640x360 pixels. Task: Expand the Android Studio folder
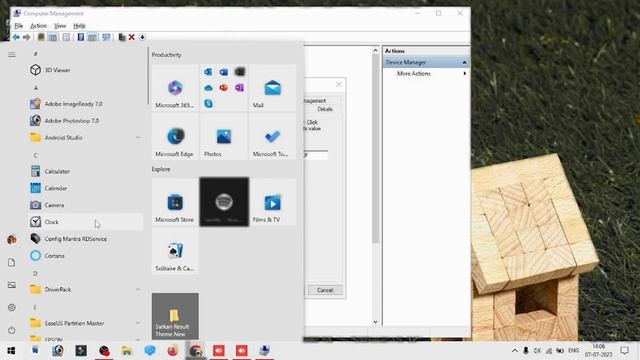[x=138, y=138]
